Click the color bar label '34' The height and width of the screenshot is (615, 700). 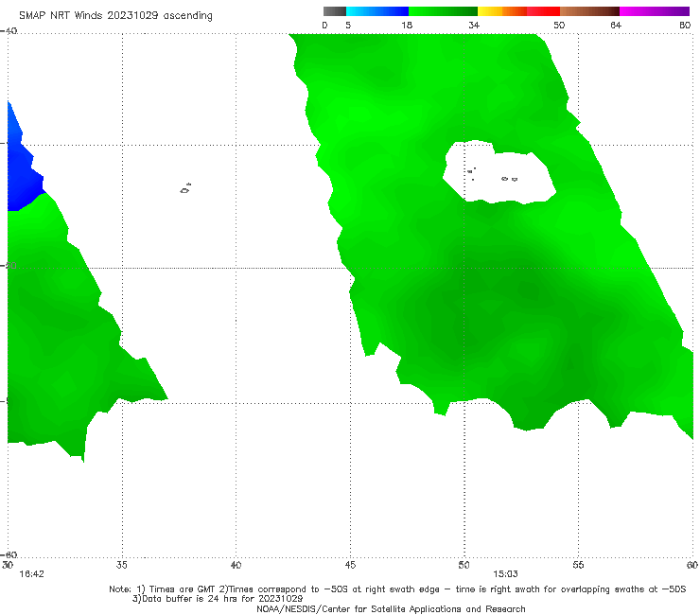pos(474,26)
